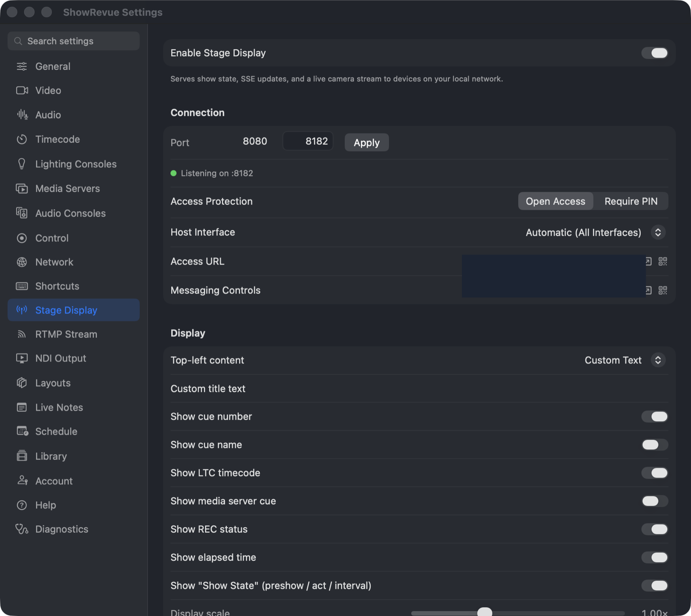Select Require PIN access protection

631,201
